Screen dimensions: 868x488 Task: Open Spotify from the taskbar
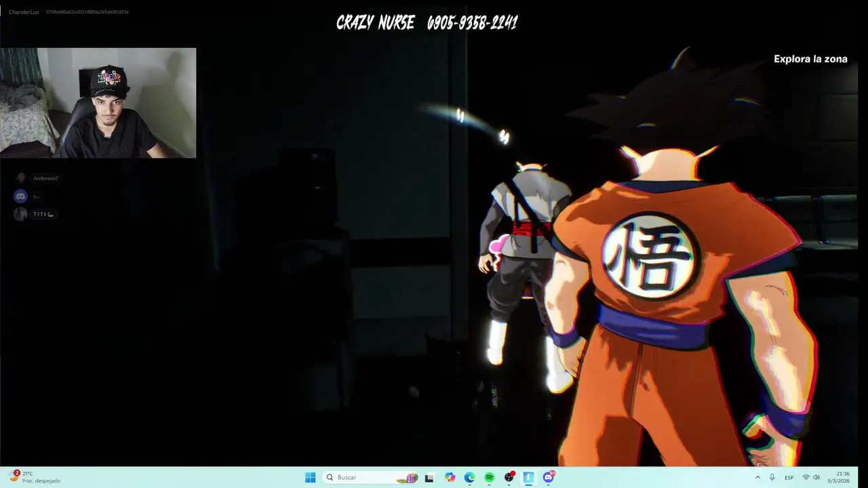(x=489, y=477)
